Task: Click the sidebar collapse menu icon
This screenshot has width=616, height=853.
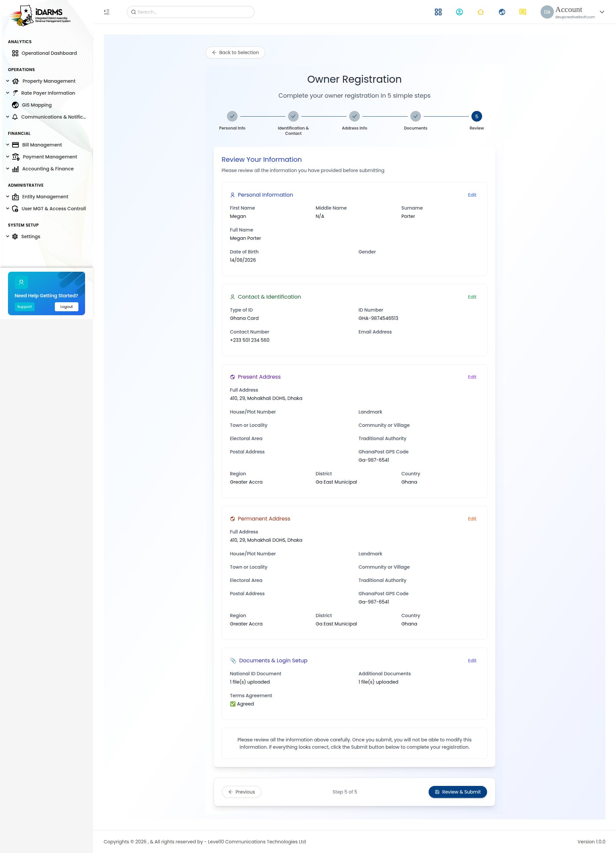Action: (x=107, y=12)
